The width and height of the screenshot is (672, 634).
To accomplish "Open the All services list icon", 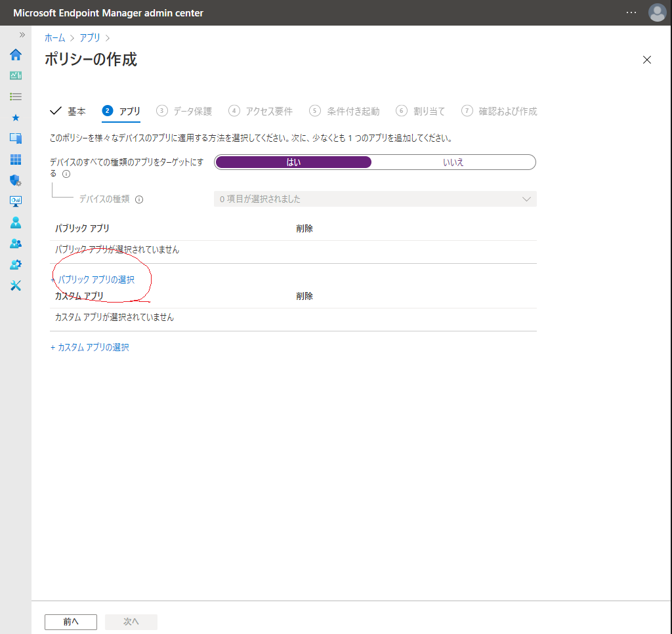I will [16, 96].
